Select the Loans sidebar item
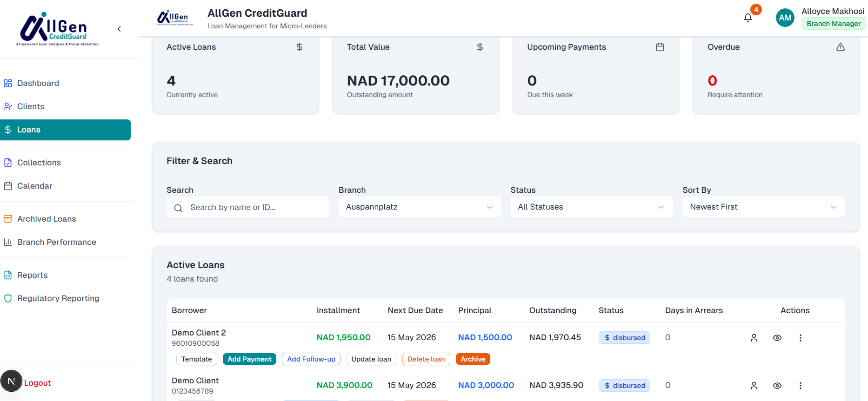868x401 pixels. [x=65, y=130]
